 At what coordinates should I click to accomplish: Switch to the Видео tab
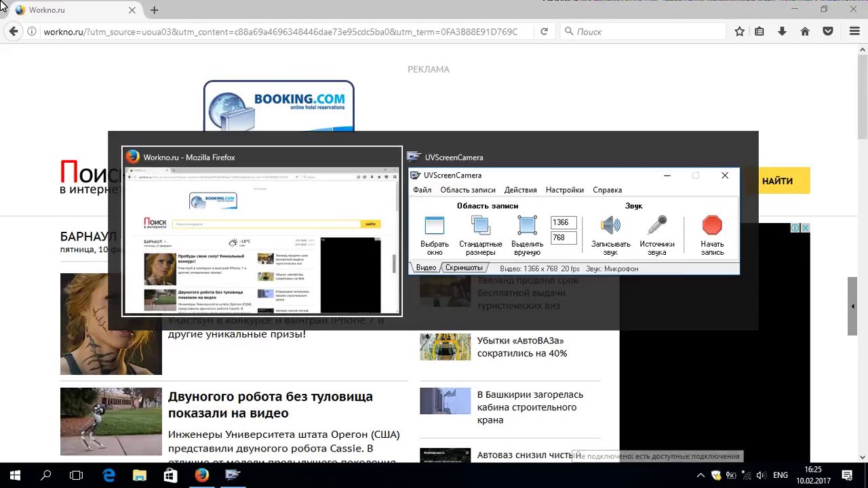click(x=426, y=268)
